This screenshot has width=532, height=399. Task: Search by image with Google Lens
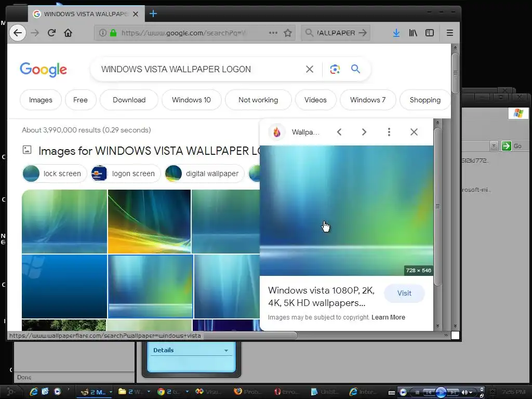[x=335, y=69]
